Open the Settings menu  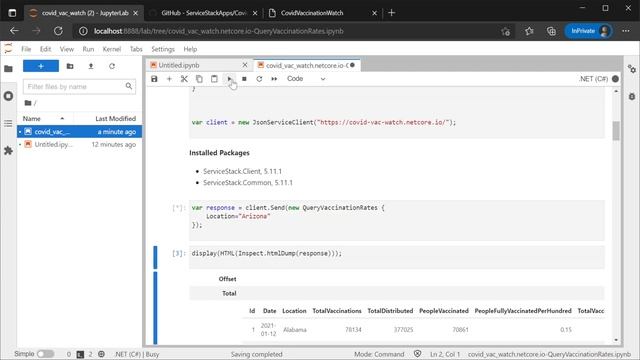coord(163,49)
